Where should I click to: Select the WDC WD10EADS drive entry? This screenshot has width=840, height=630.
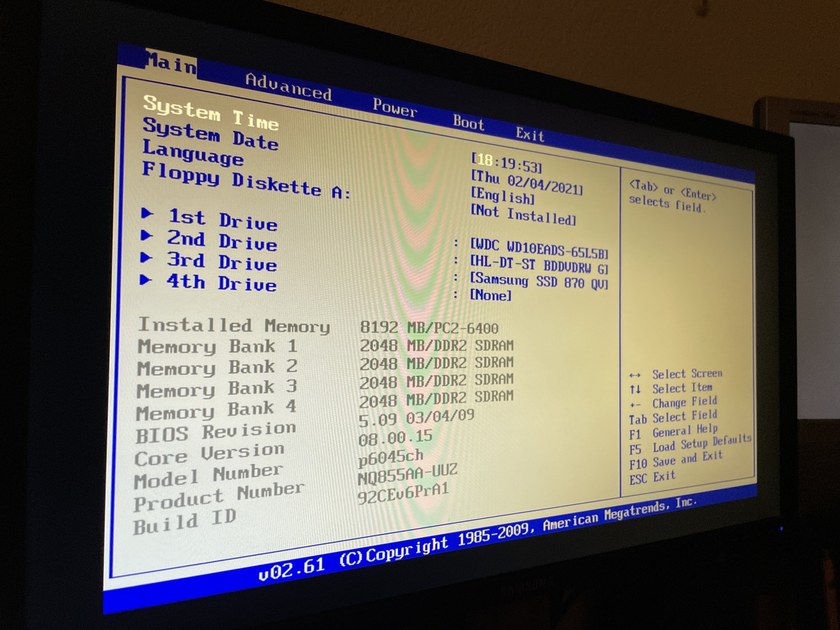(539, 249)
